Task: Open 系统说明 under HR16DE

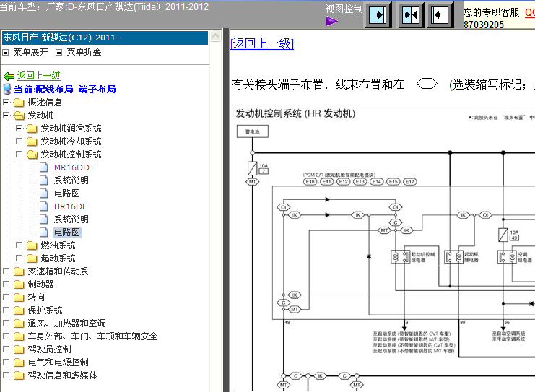Action: click(71, 219)
